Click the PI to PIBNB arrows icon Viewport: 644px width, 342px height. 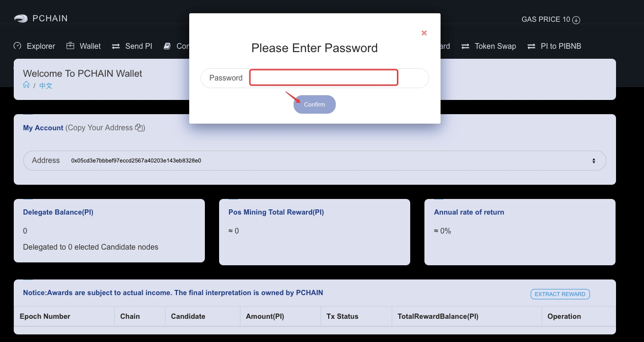point(531,46)
